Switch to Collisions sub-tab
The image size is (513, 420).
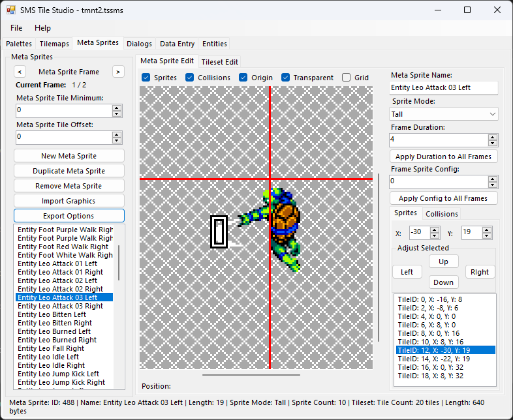coord(442,214)
